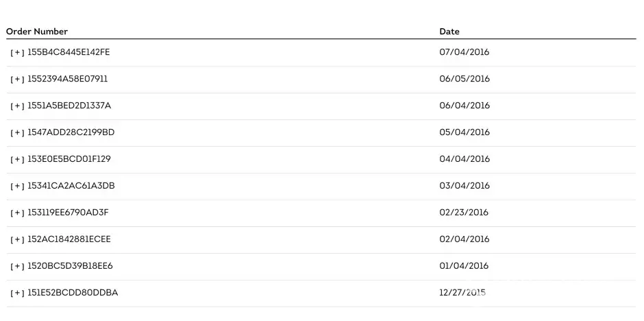
Task: Expand order 155B4C8445E142FE details
Action: tap(17, 53)
